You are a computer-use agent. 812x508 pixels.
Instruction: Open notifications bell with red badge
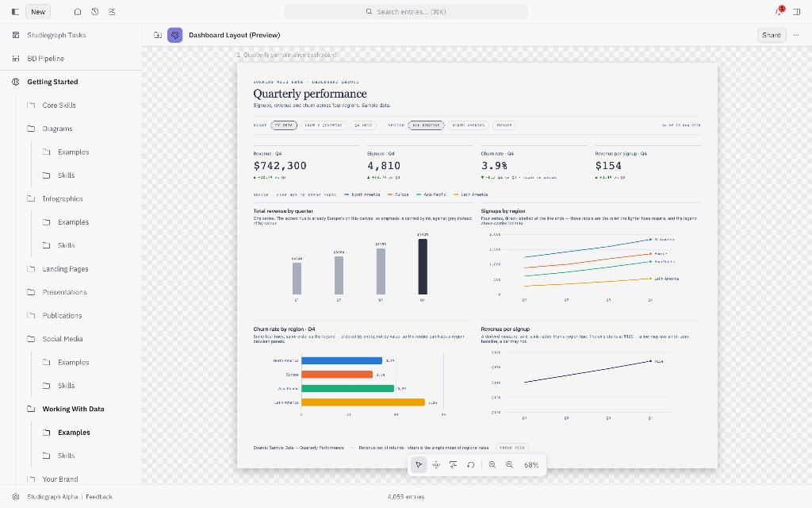click(779, 11)
